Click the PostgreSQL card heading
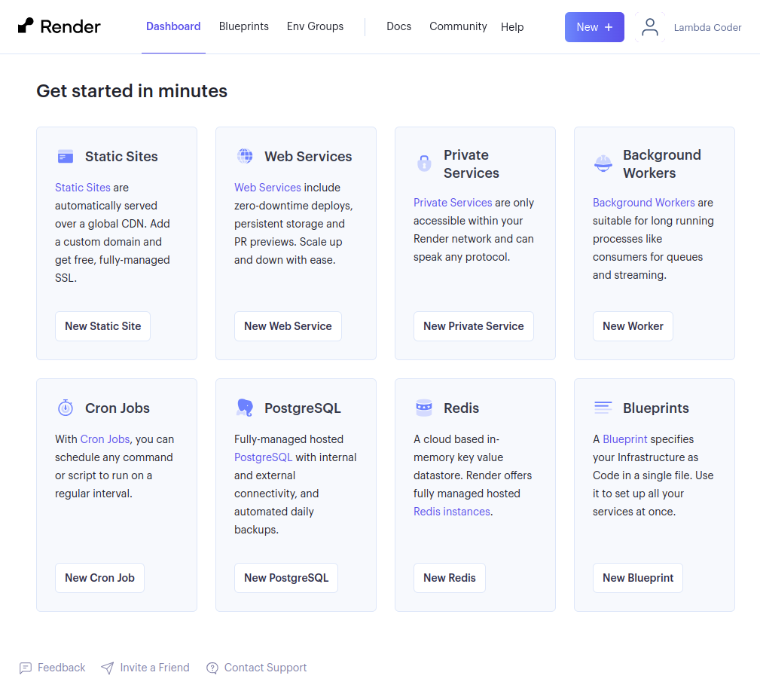The width and height of the screenshot is (760, 700). [x=303, y=408]
